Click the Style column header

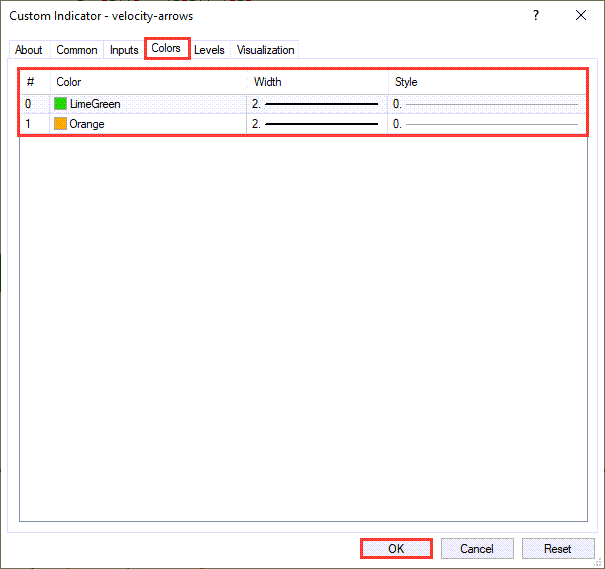[x=487, y=82]
